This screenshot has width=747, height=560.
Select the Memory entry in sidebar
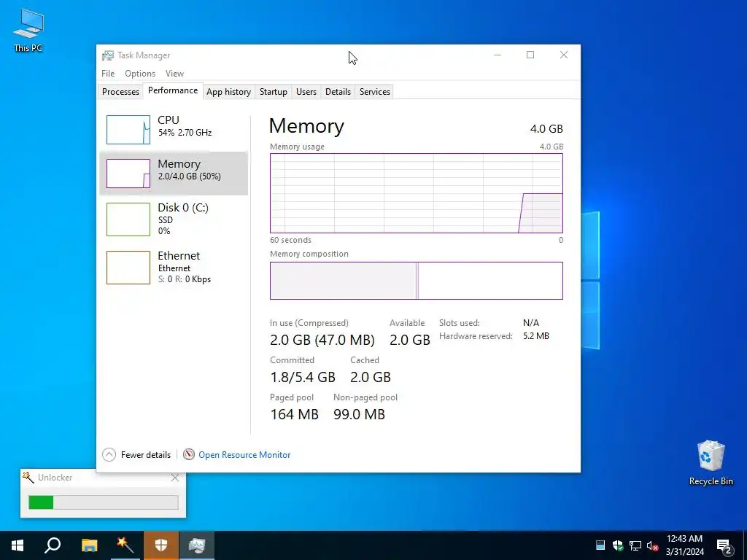tap(174, 174)
